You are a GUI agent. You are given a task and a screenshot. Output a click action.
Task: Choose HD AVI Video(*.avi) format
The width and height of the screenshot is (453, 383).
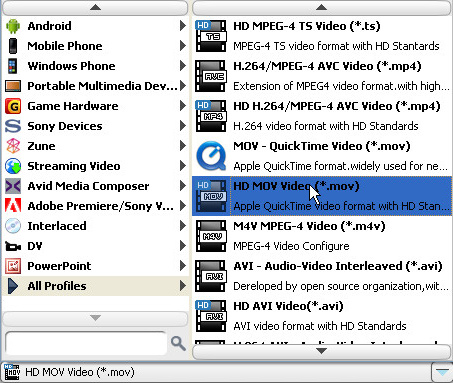pyautogui.click(x=322, y=316)
